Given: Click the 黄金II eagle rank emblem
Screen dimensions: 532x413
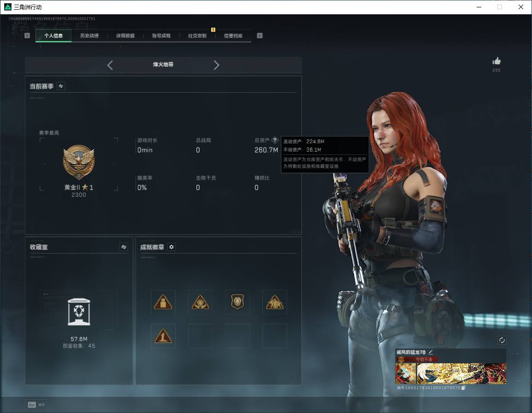Looking at the screenshot, I should pos(79,162).
